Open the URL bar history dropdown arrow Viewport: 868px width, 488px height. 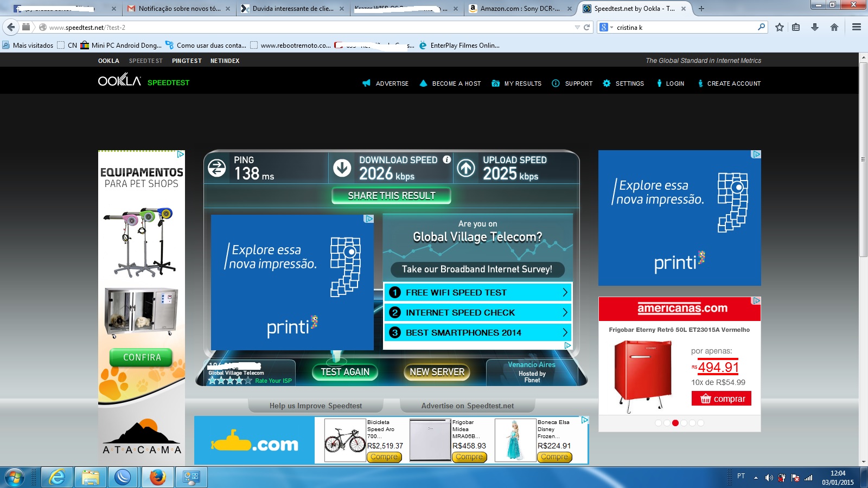pyautogui.click(x=577, y=27)
